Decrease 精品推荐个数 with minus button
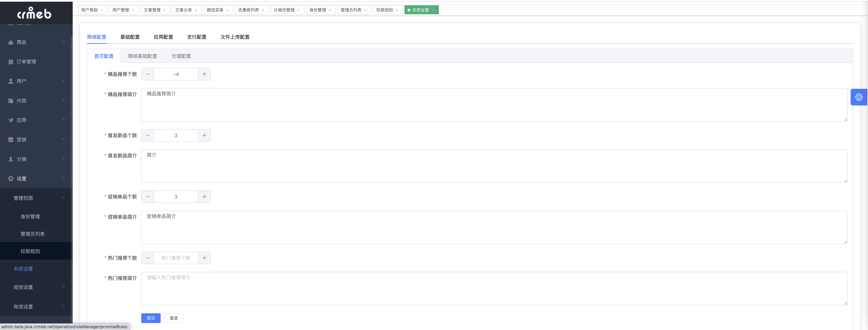This screenshot has height=330, width=868. (148, 74)
